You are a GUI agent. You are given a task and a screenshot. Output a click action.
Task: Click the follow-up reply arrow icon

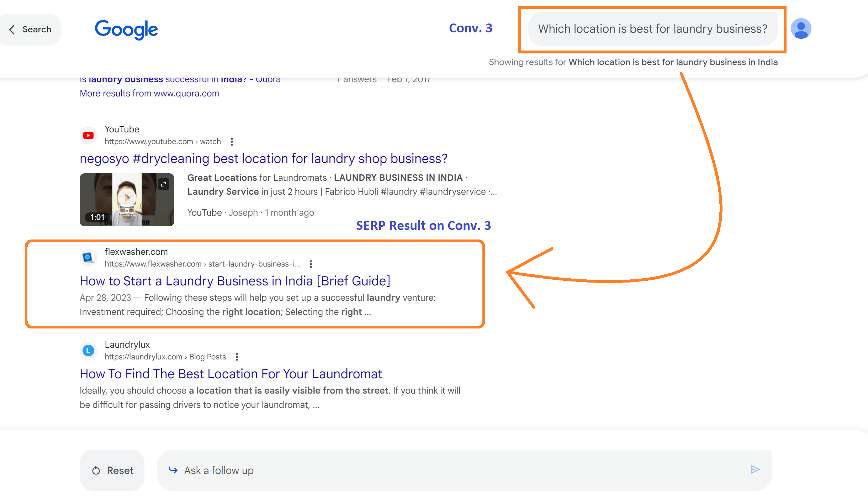(x=173, y=470)
